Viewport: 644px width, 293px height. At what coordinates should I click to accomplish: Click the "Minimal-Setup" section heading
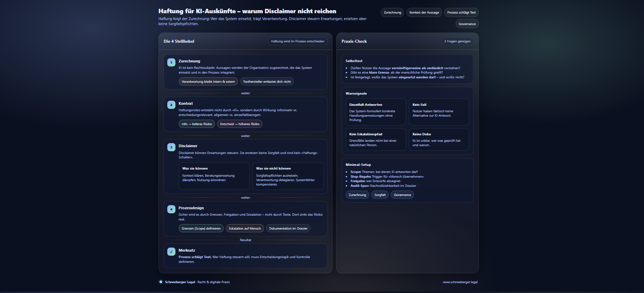[x=358, y=165]
